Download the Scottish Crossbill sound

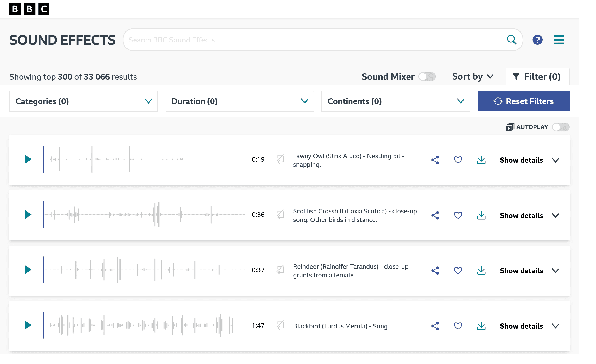click(x=481, y=215)
